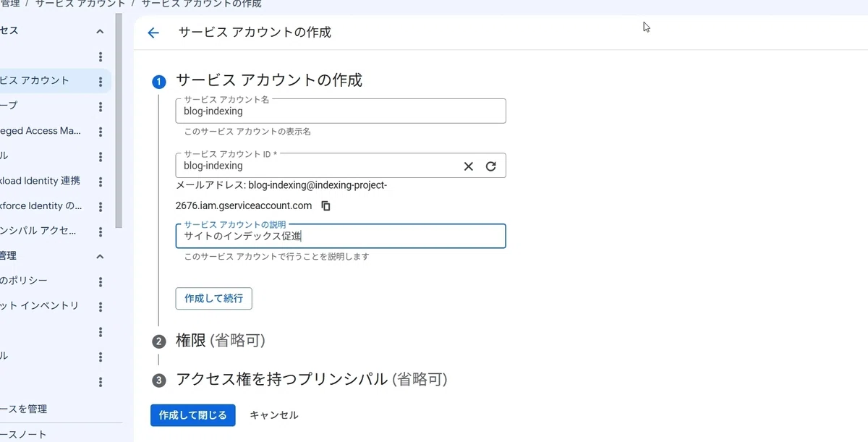868x442 pixels.
Task: Click the サービス アカウントの作成 step 1 heading
Action: (x=269, y=80)
